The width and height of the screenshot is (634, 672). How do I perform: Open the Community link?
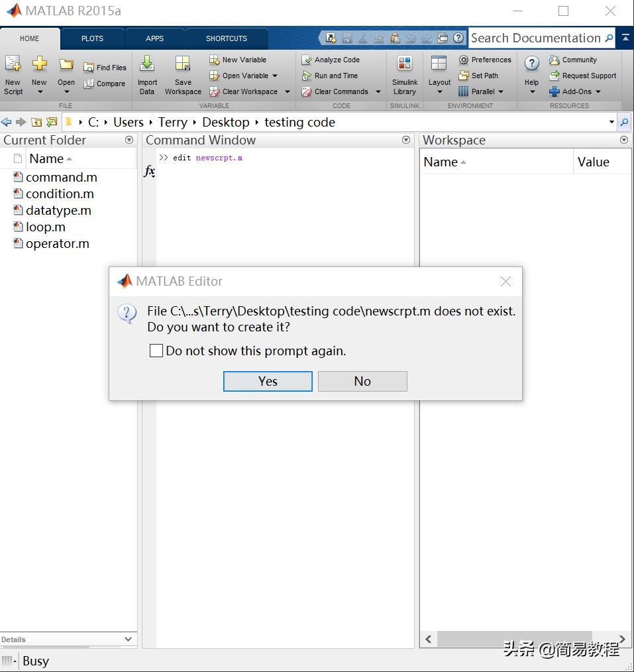573,60
